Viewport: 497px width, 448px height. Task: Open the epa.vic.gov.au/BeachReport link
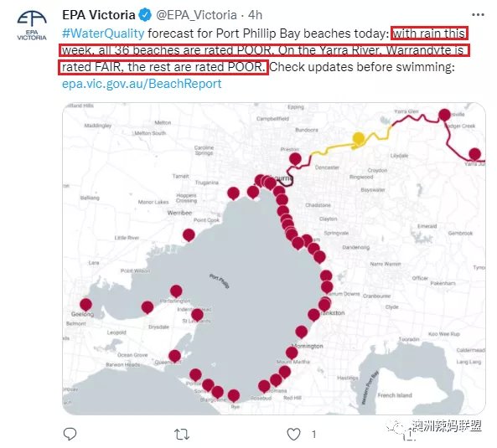coord(142,84)
